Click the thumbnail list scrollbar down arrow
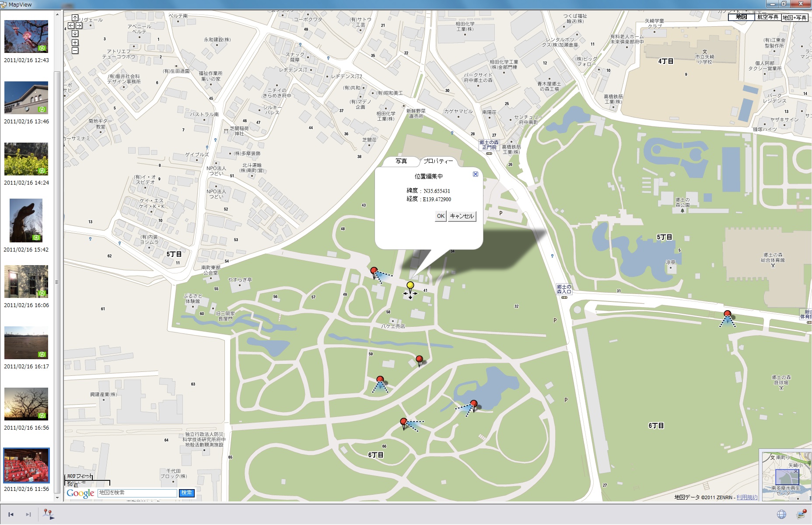 pyautogui.click(x=57, y=497)
